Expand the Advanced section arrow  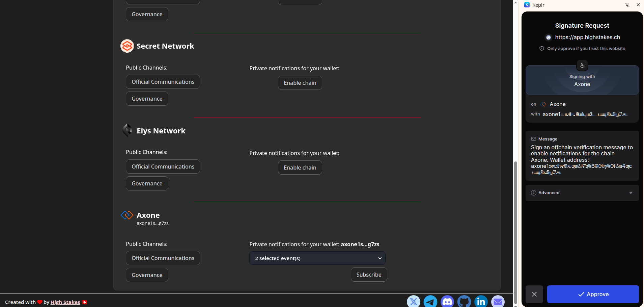(631, 193)
